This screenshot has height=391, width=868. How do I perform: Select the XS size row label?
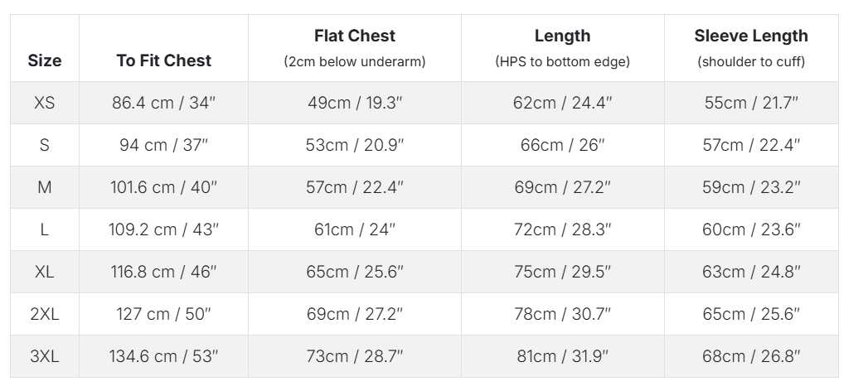(45, 103)
